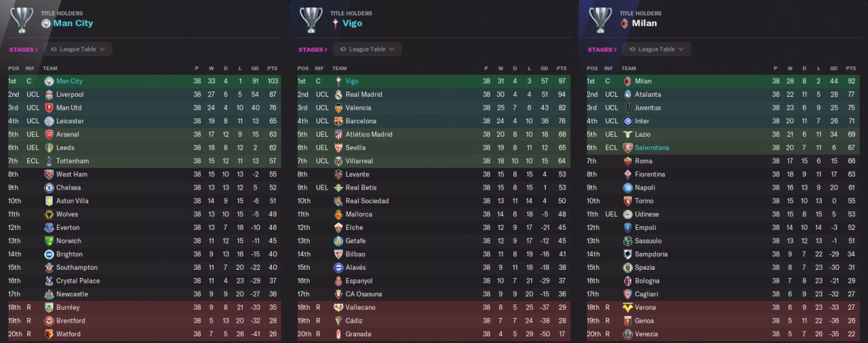Click the Barcelona crest icon
The image size is (868, 343).
338,121
